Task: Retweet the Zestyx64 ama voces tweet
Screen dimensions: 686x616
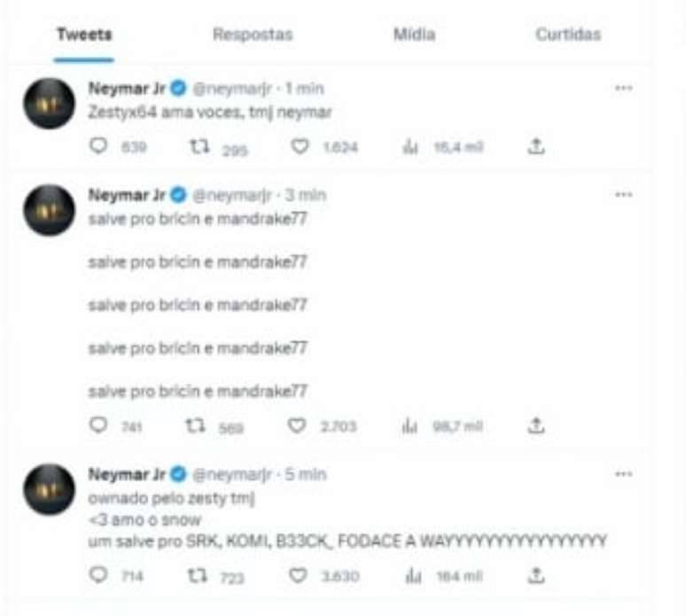Action: point(199,146)
